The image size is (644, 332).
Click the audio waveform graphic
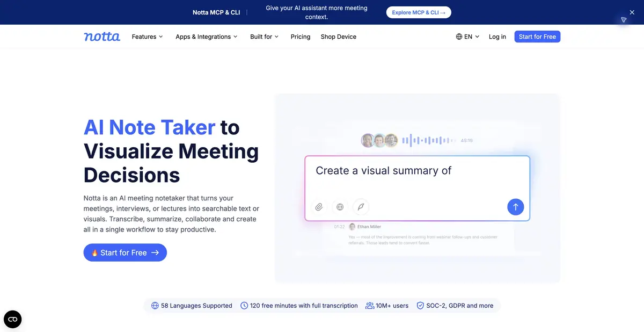[429, 141]
